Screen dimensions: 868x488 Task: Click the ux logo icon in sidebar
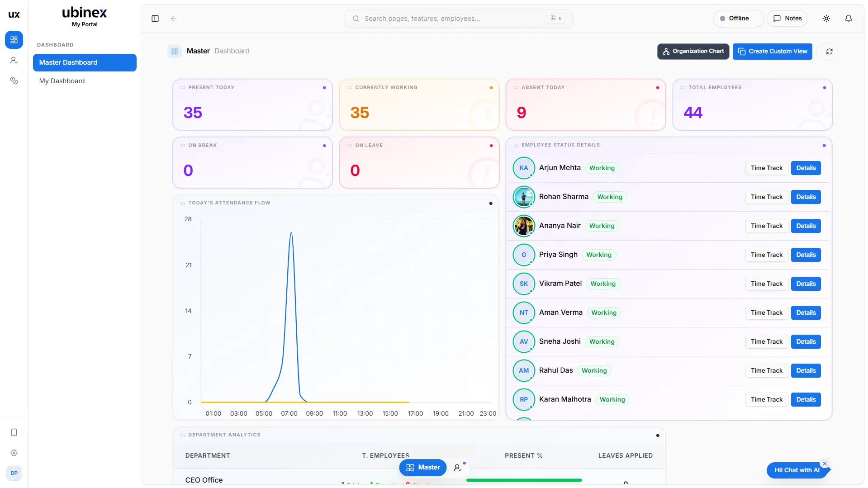[14, 14]
